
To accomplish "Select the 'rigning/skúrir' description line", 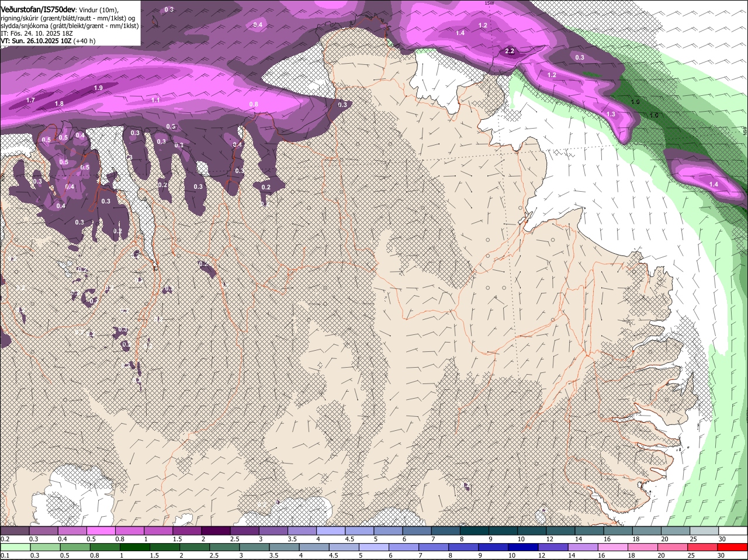I will (69, 18).
